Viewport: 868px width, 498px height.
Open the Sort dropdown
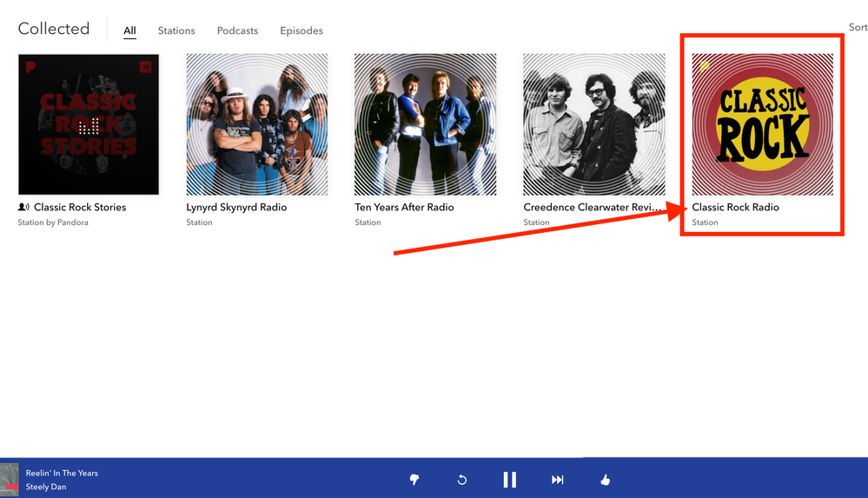click(858, 28)
